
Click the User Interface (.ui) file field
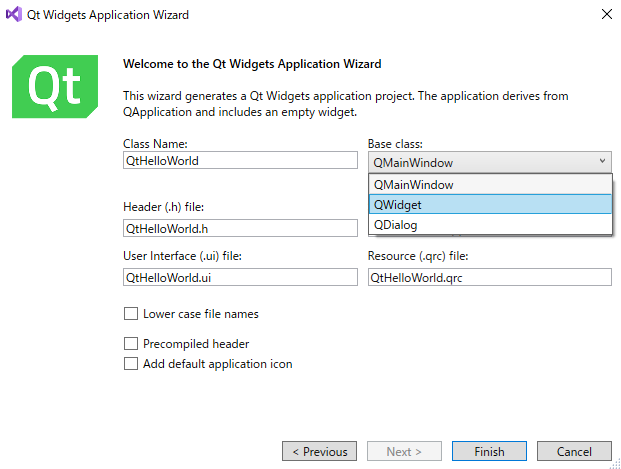click(240, 277)
